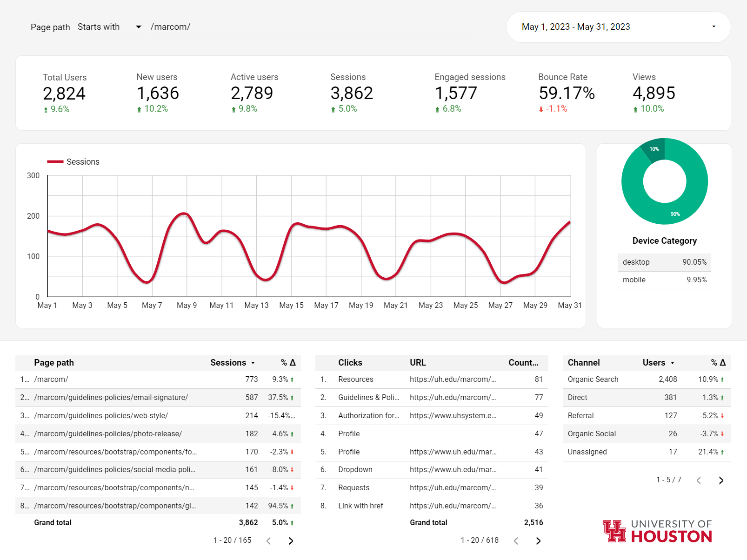Select the Engaged sessions value 1,577
The height and width of the screenshot is (560, 747).
tap(456, 93)
